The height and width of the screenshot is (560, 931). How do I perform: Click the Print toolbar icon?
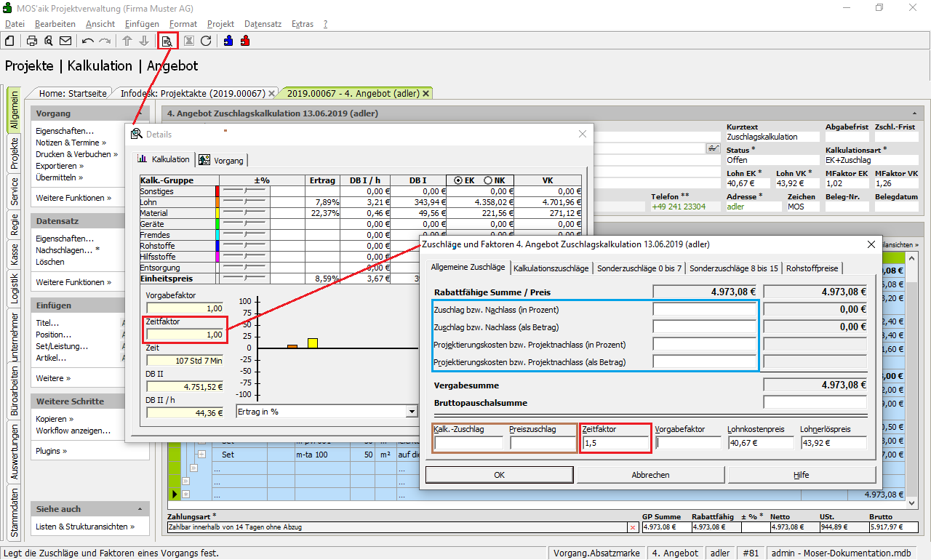32,41
